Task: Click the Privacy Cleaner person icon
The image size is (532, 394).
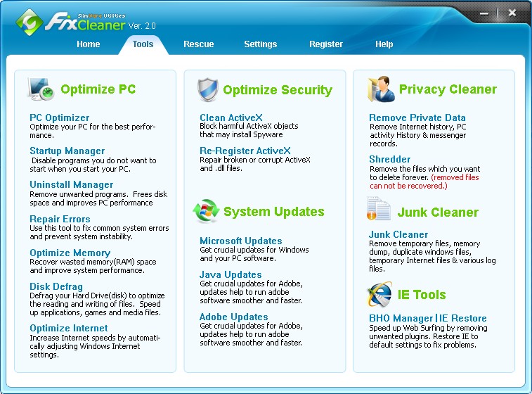Action: click(x=381, y=89)
